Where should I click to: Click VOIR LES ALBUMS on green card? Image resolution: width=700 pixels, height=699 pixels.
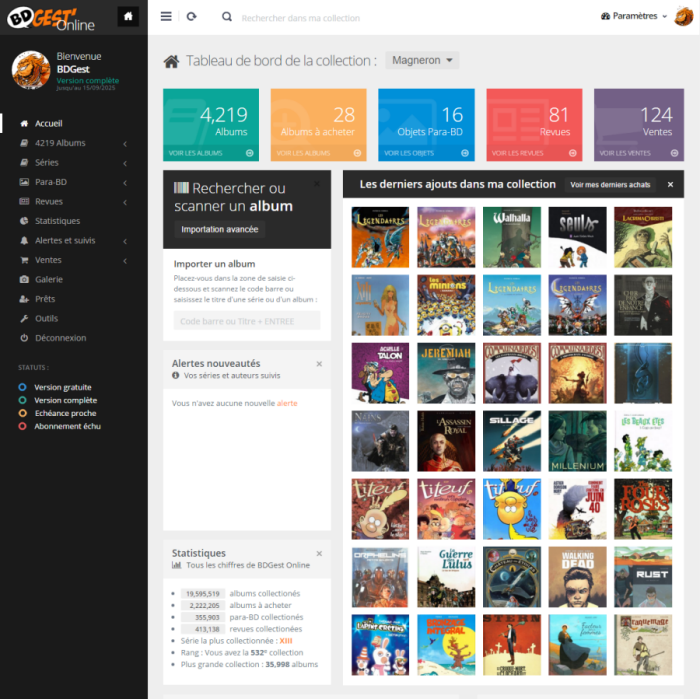click(196, 153)
